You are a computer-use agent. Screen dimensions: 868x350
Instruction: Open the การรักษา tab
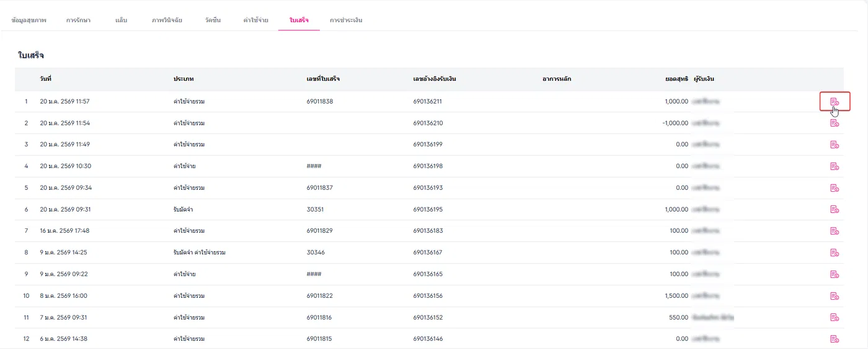click(79, 20)
